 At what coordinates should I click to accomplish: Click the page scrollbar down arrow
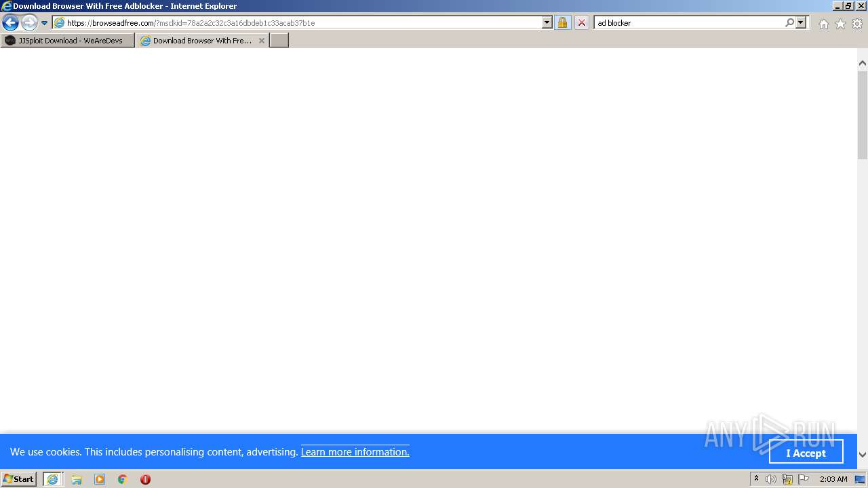coord(863,455)
